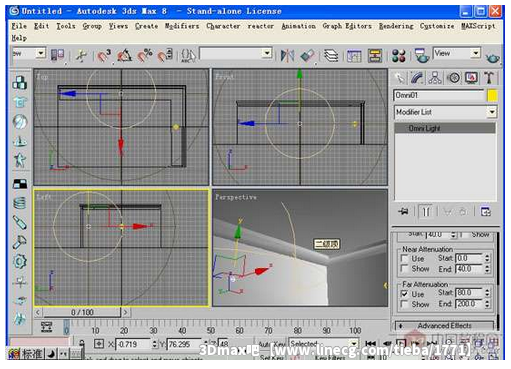The image size is (511, 369).
Task: Select the Hierarchy panel tab icon
Action: tap(435, 78)
